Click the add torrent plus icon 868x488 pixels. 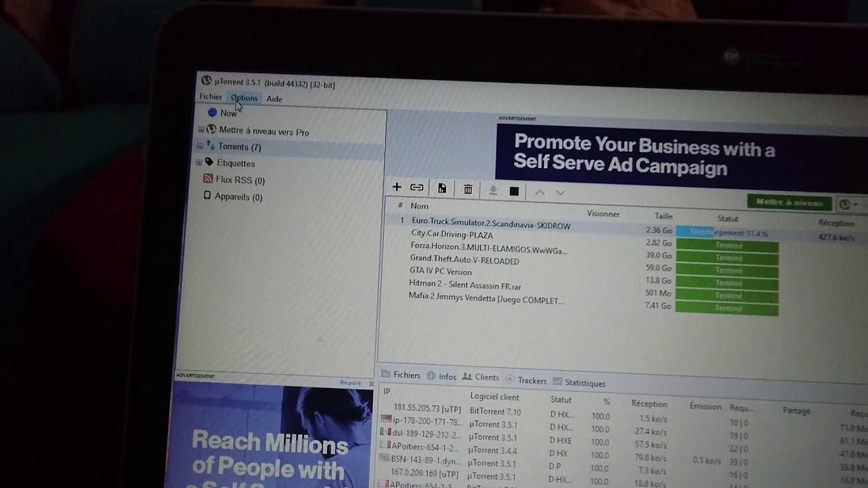click(x=397, y=187)
